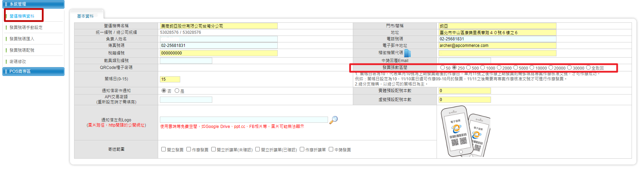The width and height of the screenshot is (644, 169).
Task: Click the 關帳日 input field showing 15
Action: click(170, 79)
